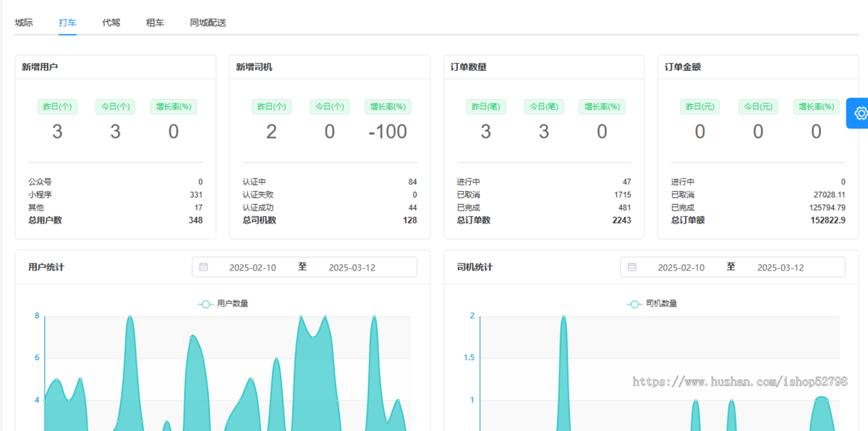Click total order amount 152822.9
The height and width of the screenshot is (431, 868).
click(828, 221)
